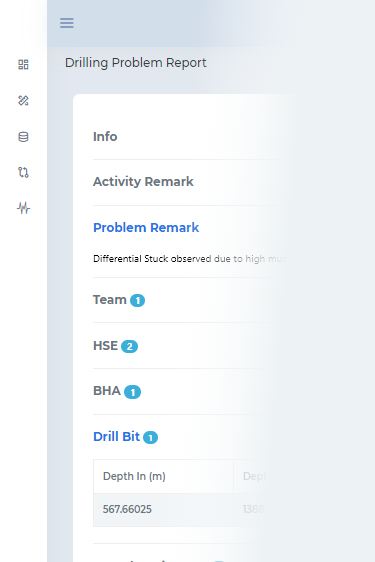Open the dashboard grid icon in sidebar
The width and height of the screenshot is (375, 562).
[23, 65]
